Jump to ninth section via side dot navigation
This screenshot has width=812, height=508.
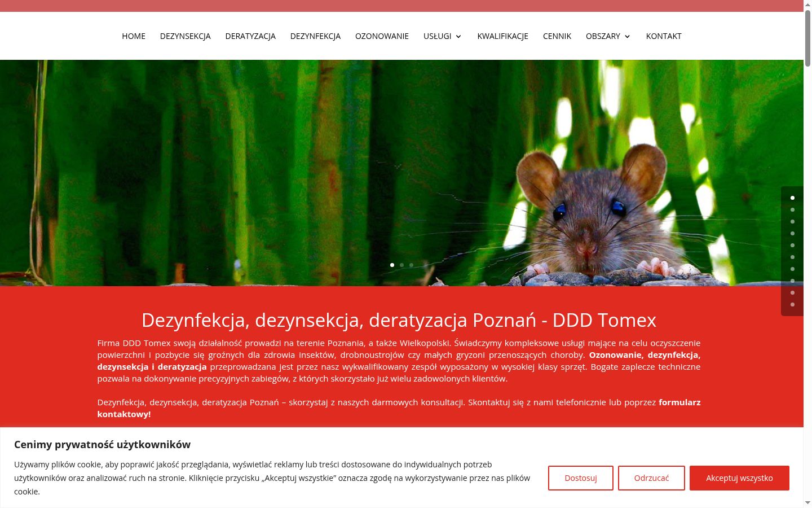792,292
